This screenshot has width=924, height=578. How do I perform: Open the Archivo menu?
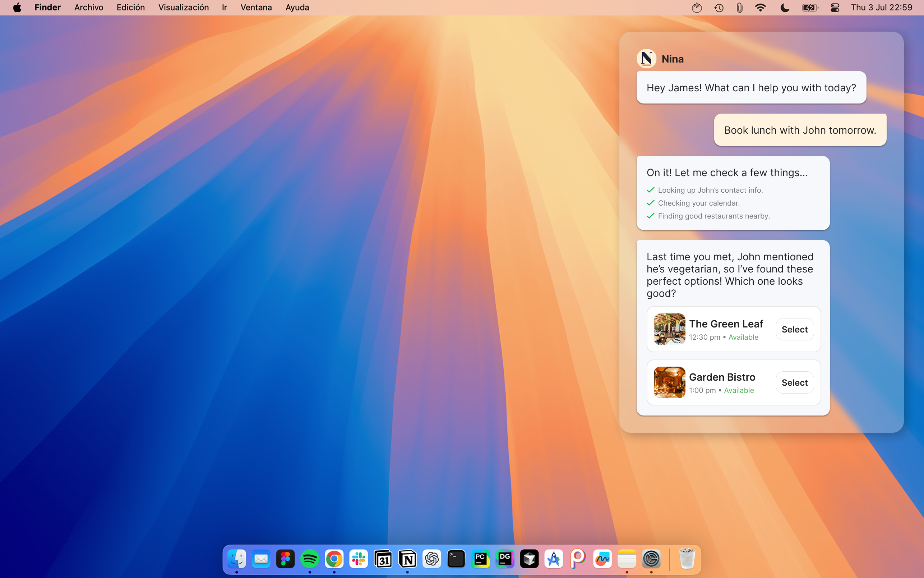pyautogui.click(x=89, y=8)
